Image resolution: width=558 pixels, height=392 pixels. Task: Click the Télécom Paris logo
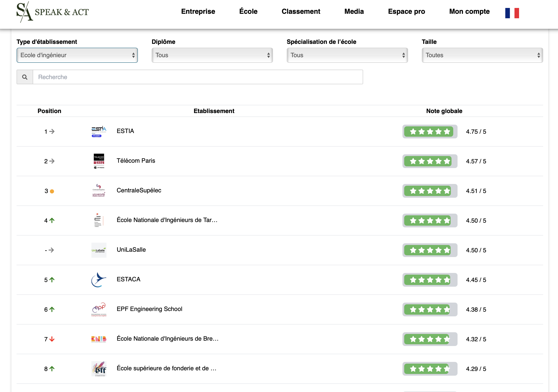click(99, 161)
